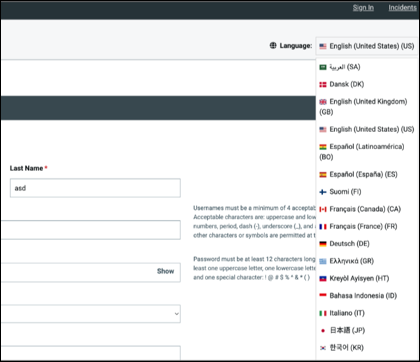This screenshot has width=420, height=362.
Task: Click the US flag in the selected language box
Action: [x=323, y=46]
